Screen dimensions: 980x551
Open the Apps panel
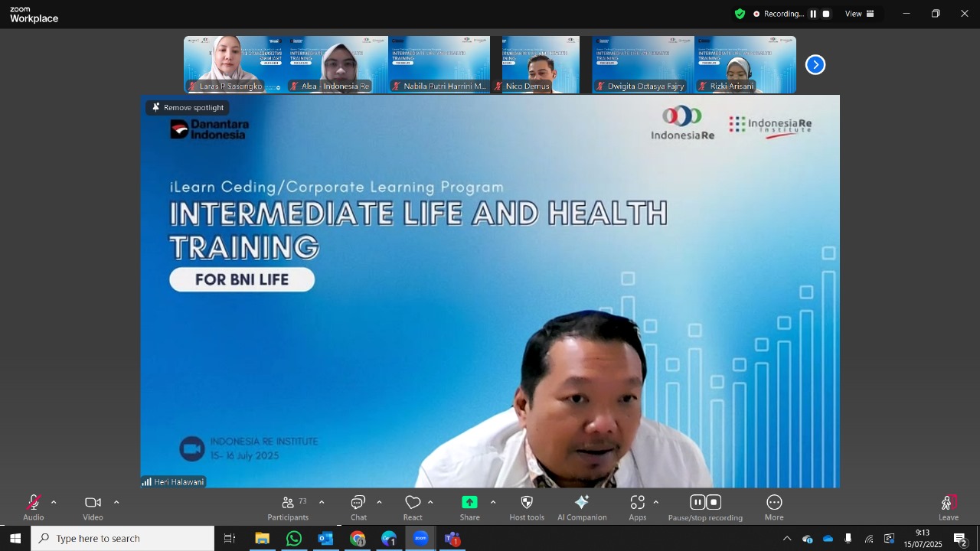(x=638, y=508)
